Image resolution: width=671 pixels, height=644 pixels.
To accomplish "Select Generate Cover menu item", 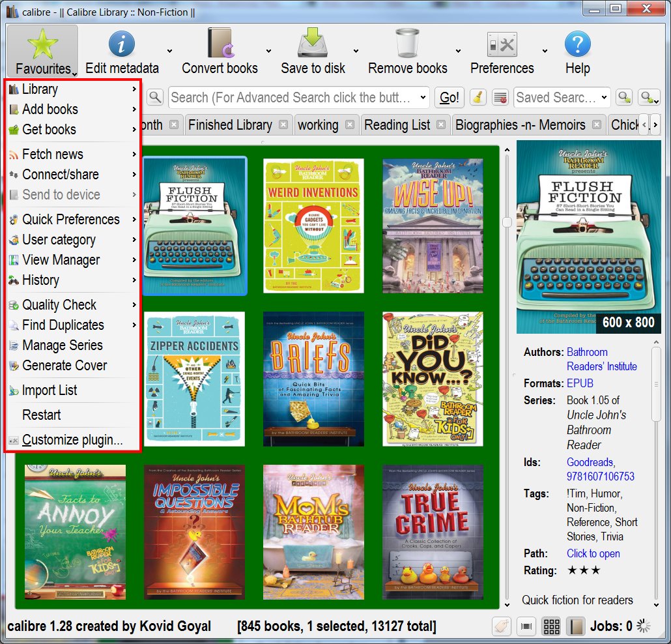I will point(73,365).
